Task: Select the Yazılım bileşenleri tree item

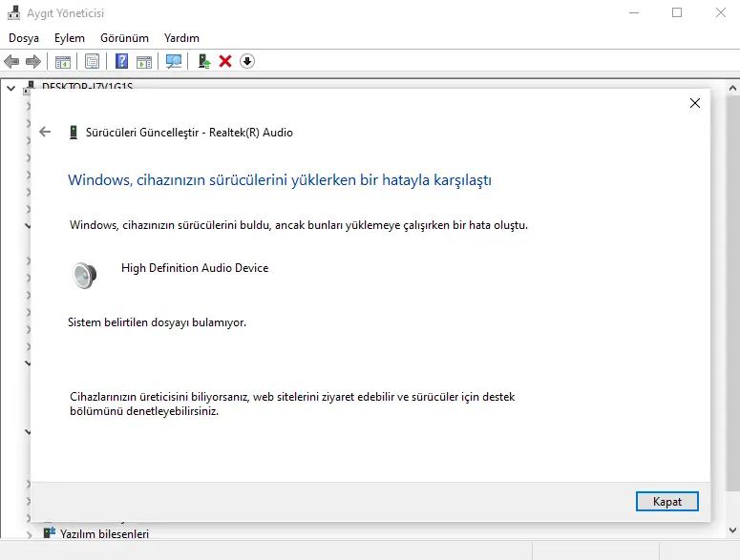Action: click(x=104, y=533)
